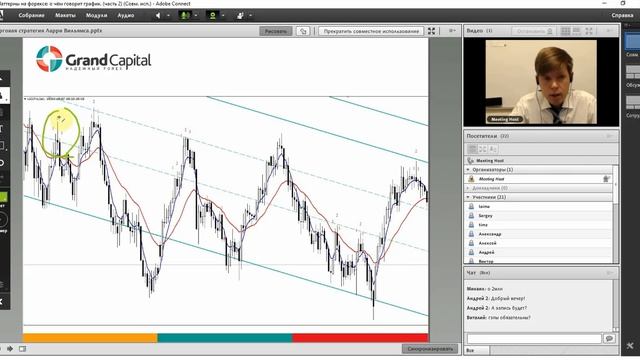Click the attendees list vertical scrollbar
This screenshot has width=640, height=360.
pos(616,214)
